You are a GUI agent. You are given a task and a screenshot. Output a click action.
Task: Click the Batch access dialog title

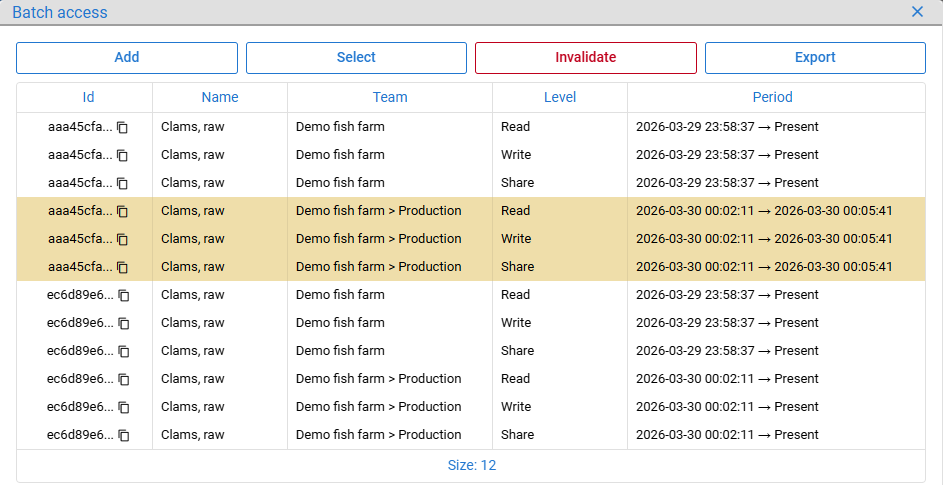point(60,12)
